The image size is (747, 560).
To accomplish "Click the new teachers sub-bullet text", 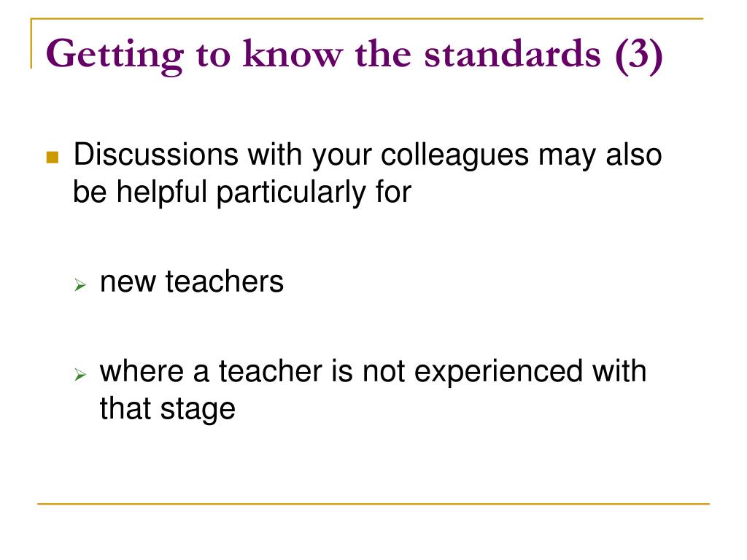I will 192,281.
